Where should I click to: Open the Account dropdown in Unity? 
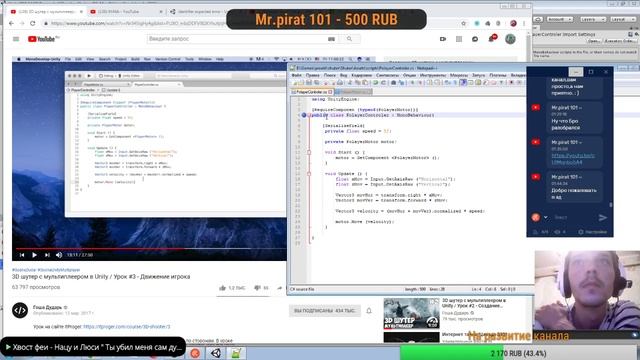coord(560,19)
